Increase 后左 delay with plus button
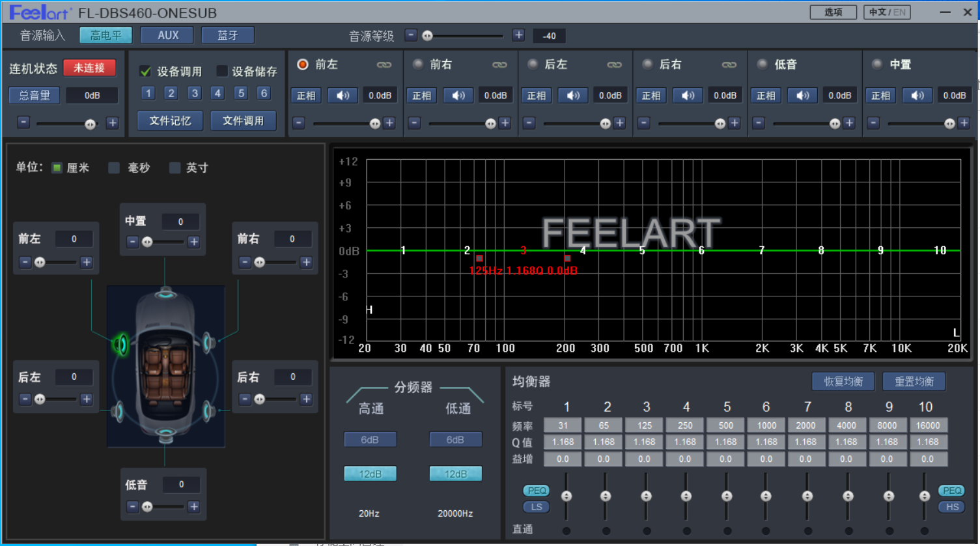980x546 pixels. pyautogui.click(x=86, y=399)
